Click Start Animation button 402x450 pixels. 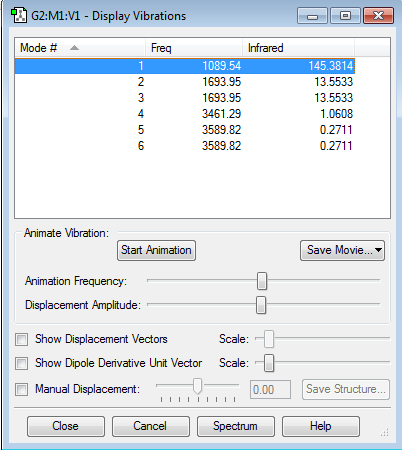(156, 250)
